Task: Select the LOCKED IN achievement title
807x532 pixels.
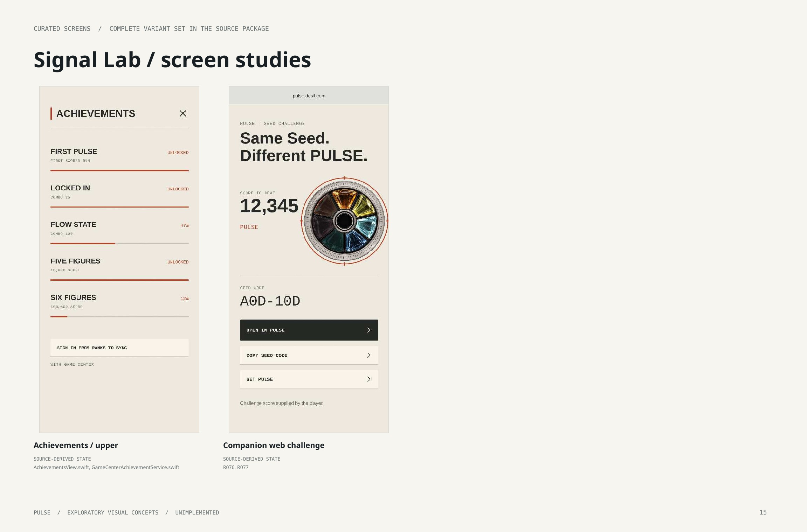Action: [70, 188]
